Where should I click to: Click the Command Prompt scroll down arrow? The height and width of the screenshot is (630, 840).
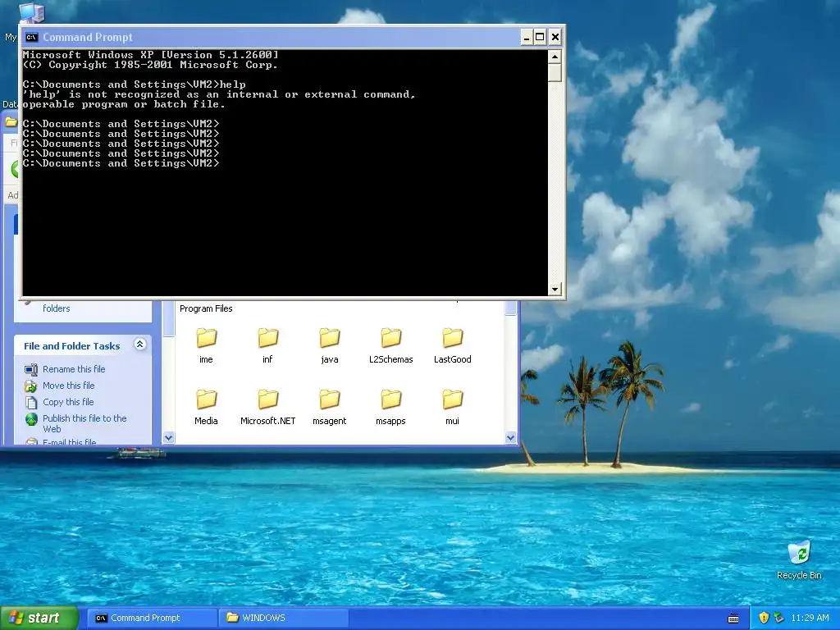[x=555, y=290]
